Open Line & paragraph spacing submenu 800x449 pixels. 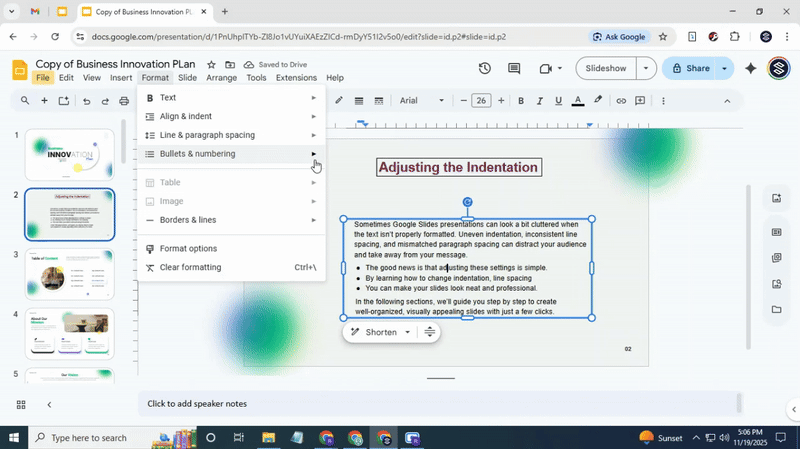tap(207, 135)
